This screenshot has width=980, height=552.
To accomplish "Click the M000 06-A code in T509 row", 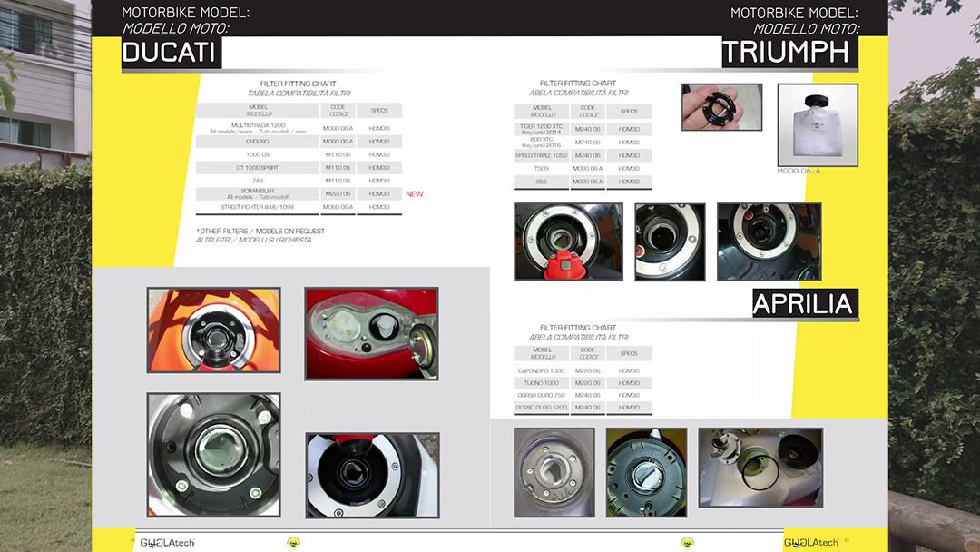I will coord(587,168).
